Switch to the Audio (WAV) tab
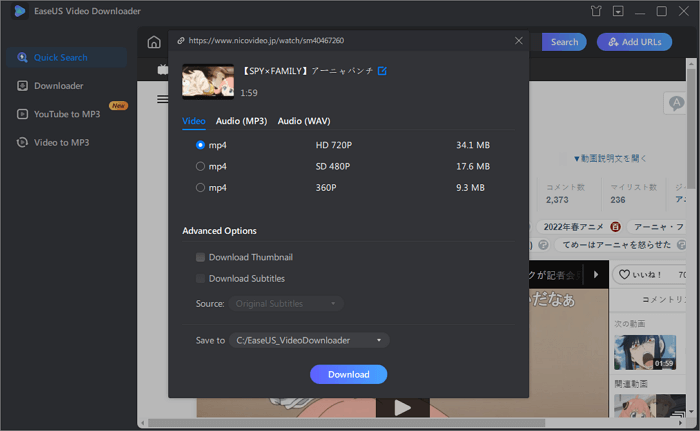700x431 pixels. [x=304, y=121]
